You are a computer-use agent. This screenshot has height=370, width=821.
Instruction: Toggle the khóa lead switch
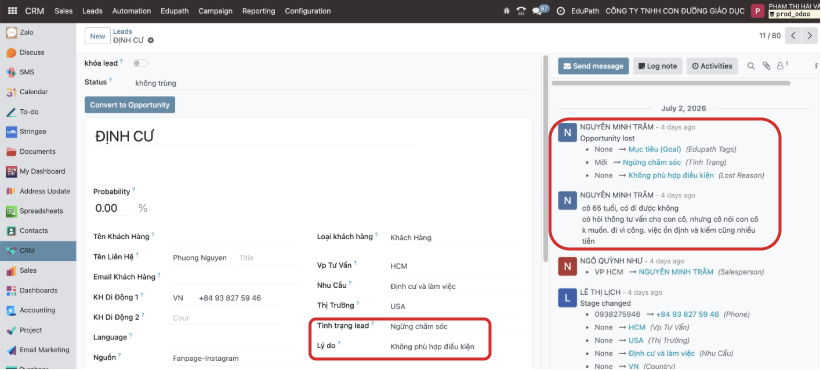click(x=140, y=63)
